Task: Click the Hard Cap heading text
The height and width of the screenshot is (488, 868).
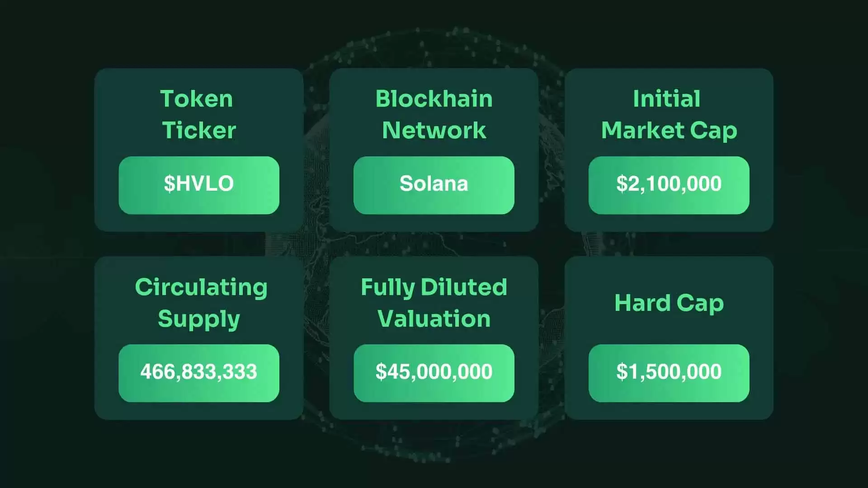Action: click(x=669, y=303)
